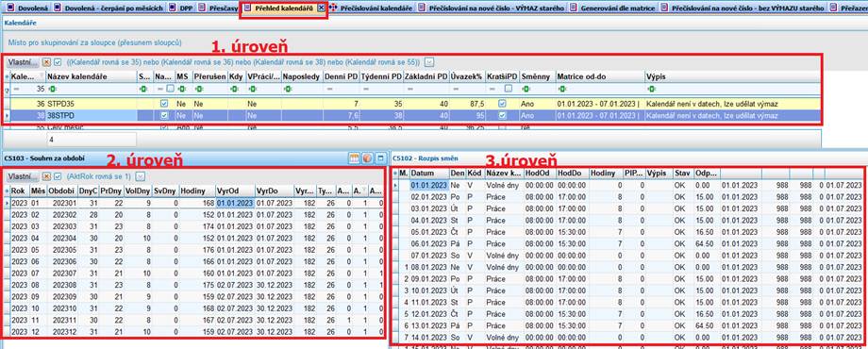Click the Vlastní button above the calendar grid

pyautogui.click(x=22, y=62)
